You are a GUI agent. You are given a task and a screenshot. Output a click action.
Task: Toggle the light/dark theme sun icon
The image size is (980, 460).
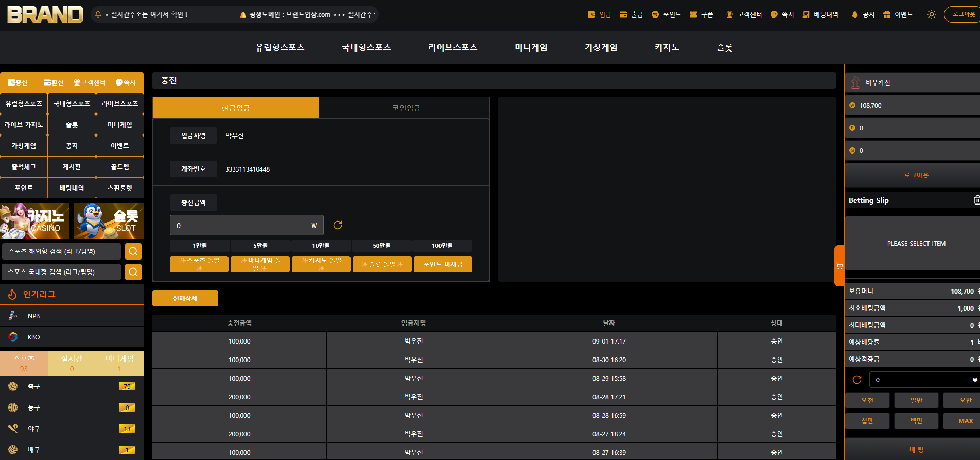[x=931, y=14]
